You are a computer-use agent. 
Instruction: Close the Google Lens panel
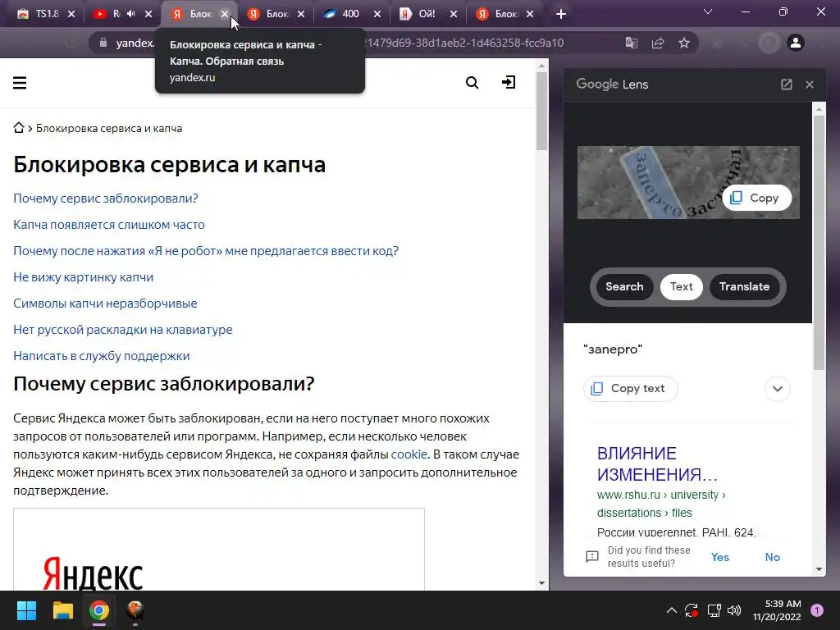point(810,84)
